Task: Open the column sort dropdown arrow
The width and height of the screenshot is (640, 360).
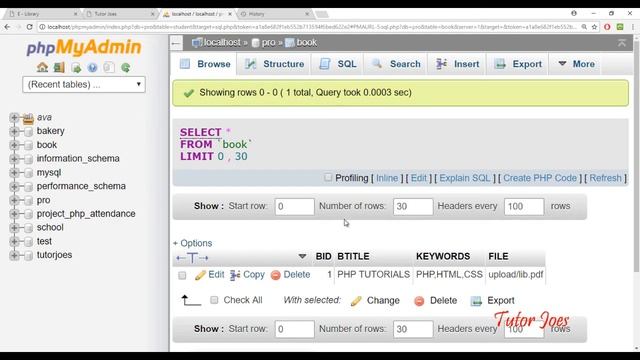Action: pos(302,257)
